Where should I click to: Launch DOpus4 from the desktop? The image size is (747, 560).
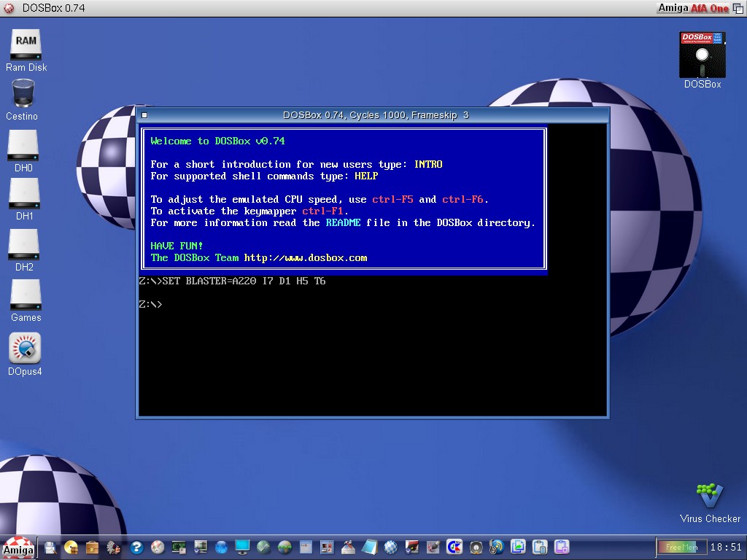pos(25,349)
